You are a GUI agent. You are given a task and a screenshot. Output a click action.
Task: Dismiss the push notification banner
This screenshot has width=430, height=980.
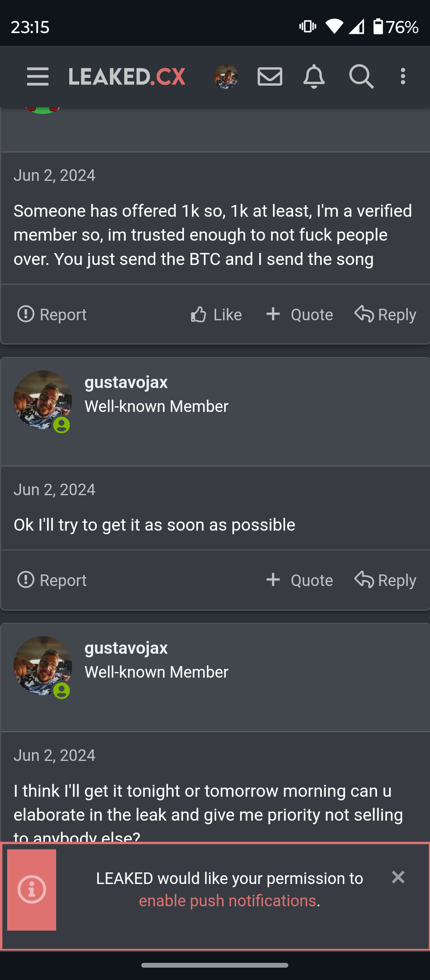[398, 877]
